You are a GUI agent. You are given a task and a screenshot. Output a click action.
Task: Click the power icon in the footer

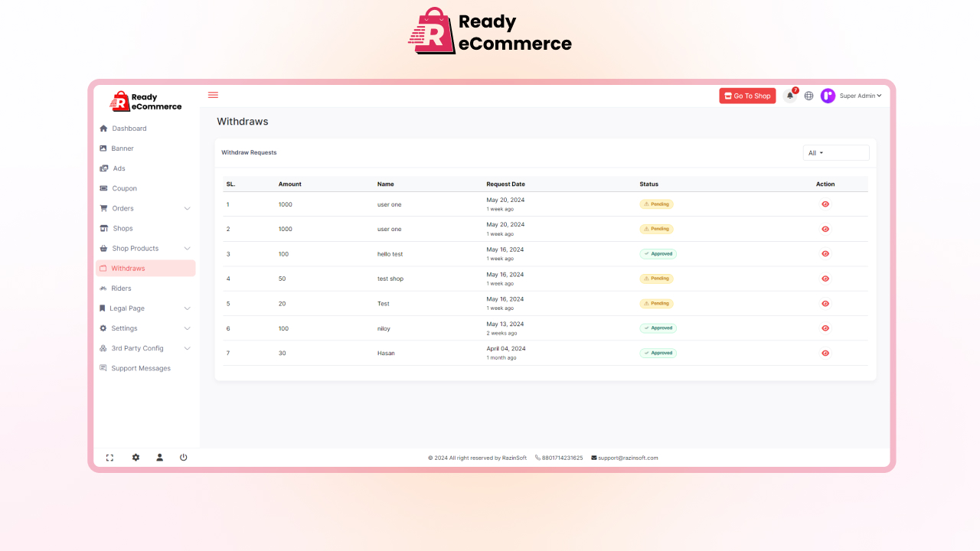click(x=184, y=457)
